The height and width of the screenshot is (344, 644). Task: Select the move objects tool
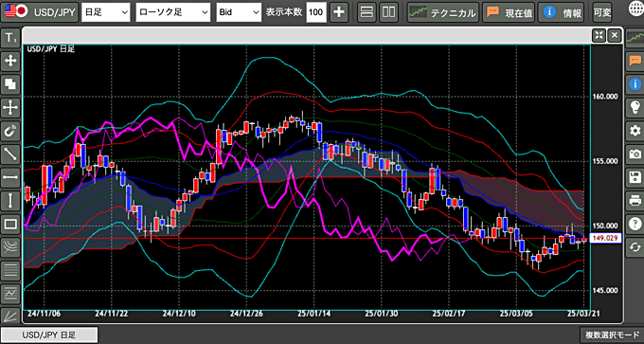pyautogui.click(x=10, y=62)
